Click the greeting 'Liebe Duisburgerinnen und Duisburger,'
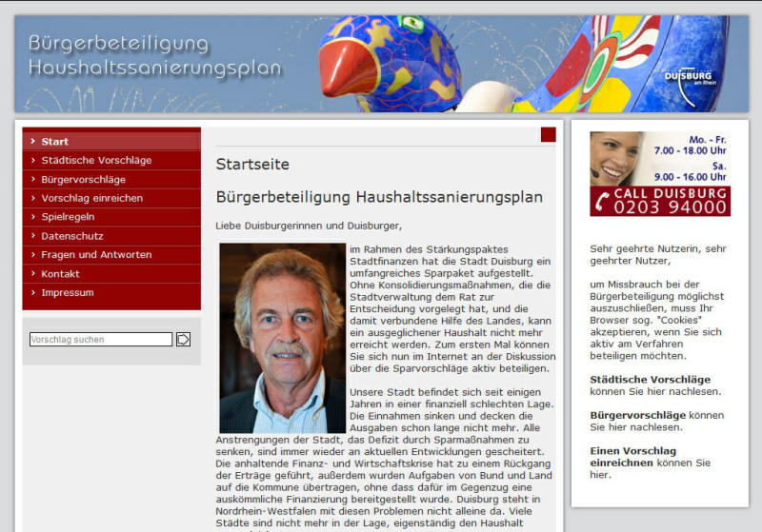Viewport: 762px width, 532px height. point(309,226)
